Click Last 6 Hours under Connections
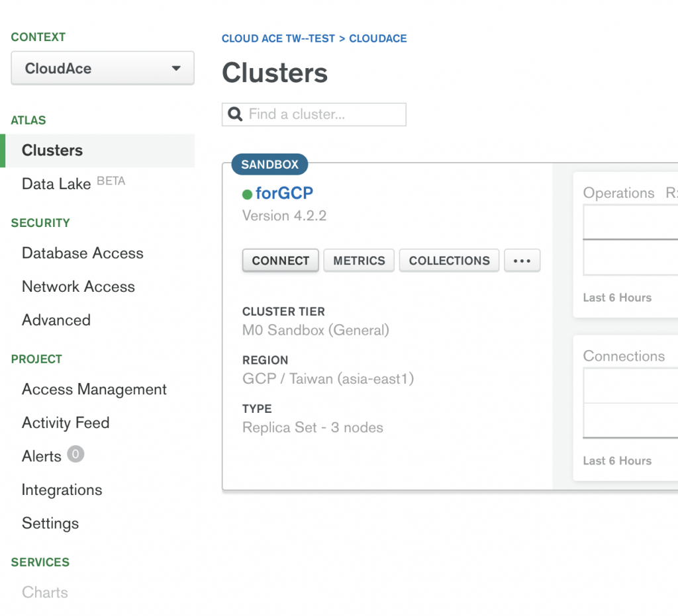This screenshot has height=616, width=678. (x=617, y=461)
